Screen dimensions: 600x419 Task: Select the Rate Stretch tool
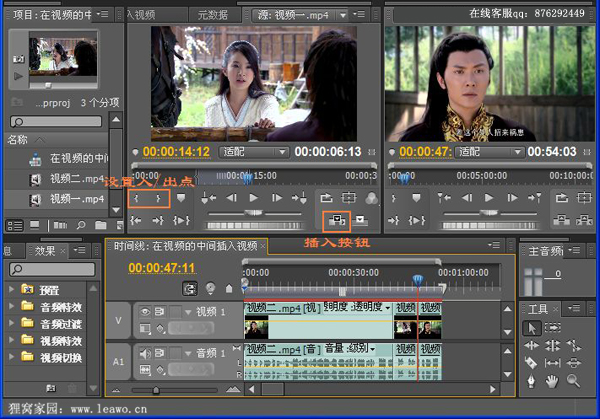click(x=574, y=346)
